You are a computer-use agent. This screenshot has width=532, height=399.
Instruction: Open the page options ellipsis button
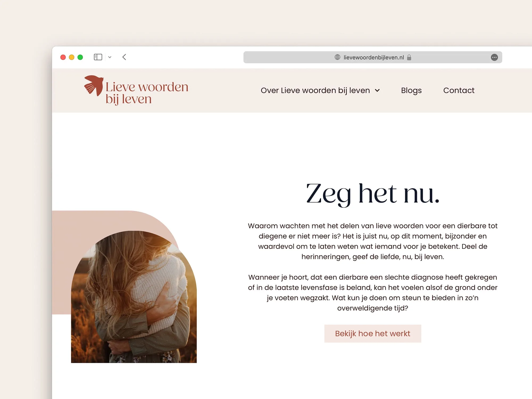click(494, 57)
